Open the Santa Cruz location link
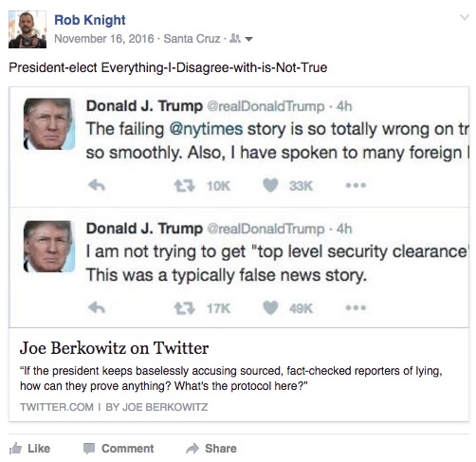Viewport: 476px width, 462px height. (x=192, y=39)
